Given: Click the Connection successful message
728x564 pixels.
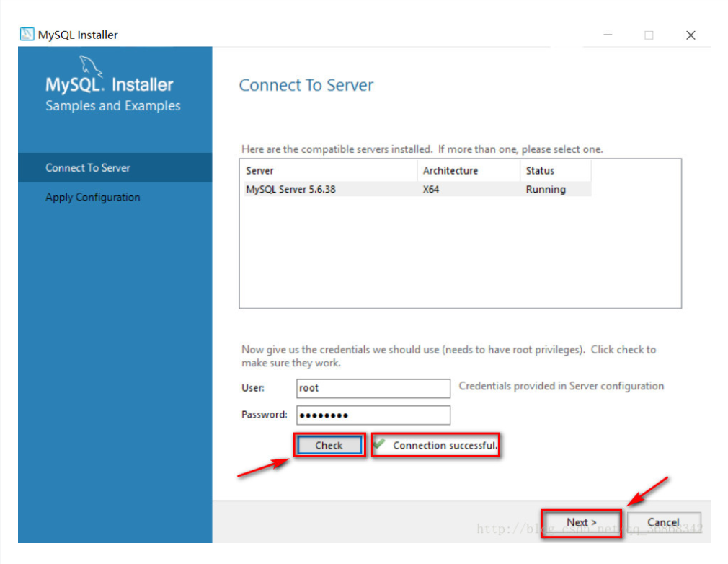Looking at the screenshot, I should [x=445, y=445].
